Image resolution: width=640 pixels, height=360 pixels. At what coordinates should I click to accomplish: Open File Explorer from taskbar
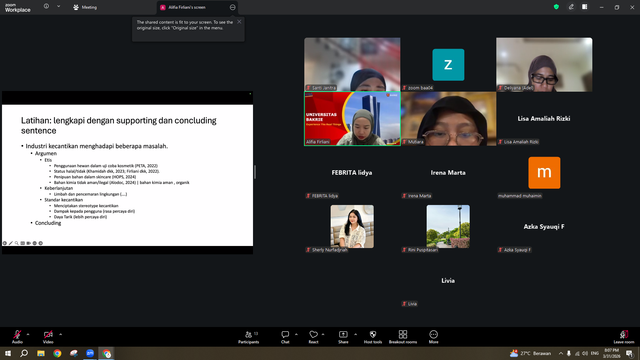point(41,353)
